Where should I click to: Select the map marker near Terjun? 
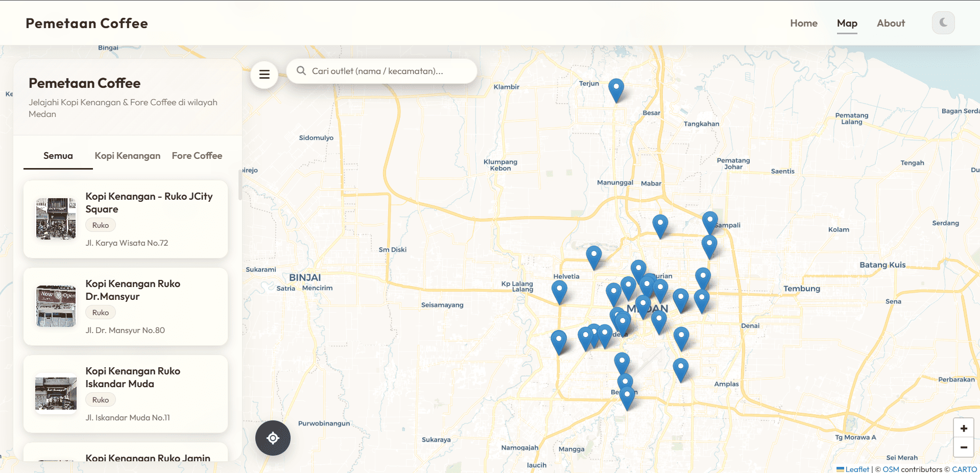pyautogui.click(x=616, y=90)
